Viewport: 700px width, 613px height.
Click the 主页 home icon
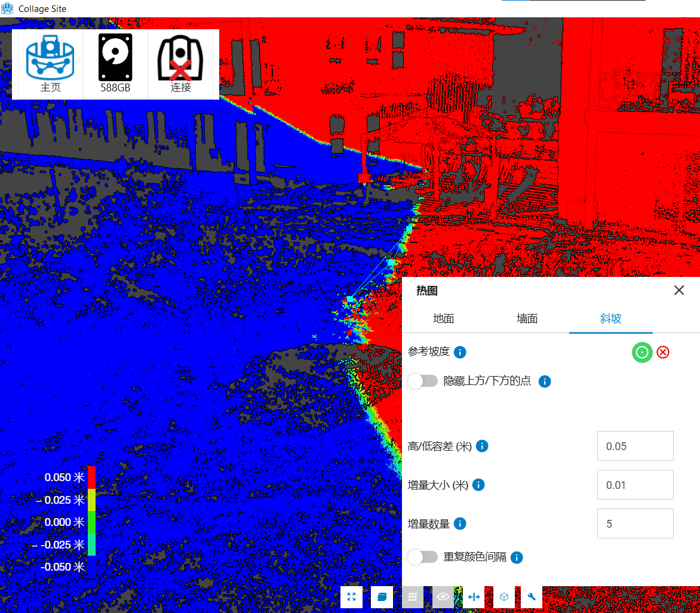tap(50, 63)
